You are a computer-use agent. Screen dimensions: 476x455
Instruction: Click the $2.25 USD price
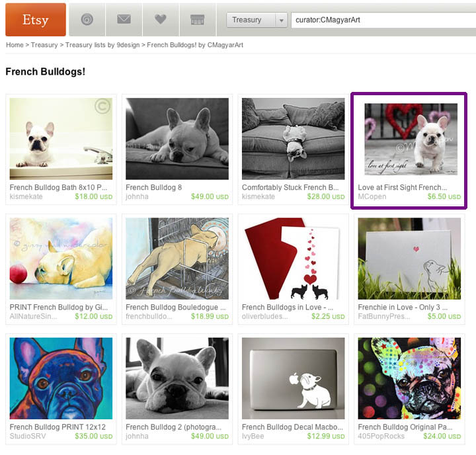(328, 317)
